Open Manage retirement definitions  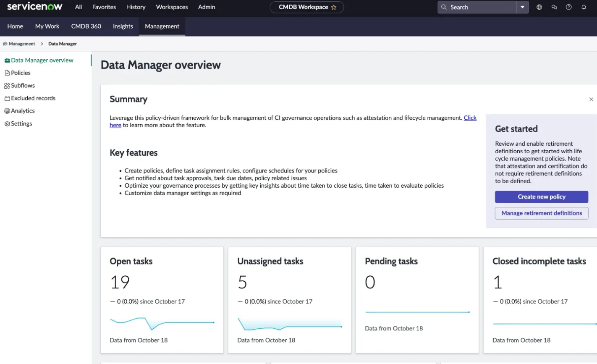point(542,213)
